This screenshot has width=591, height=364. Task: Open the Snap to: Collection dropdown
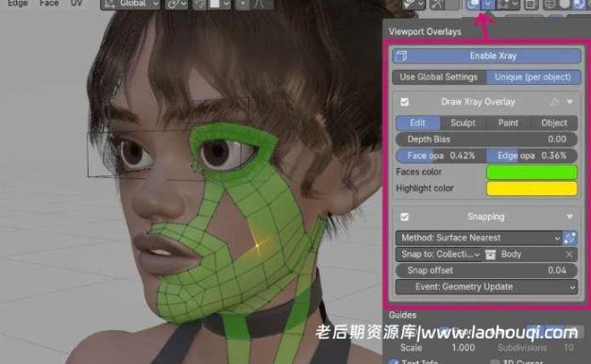[439, 255]
